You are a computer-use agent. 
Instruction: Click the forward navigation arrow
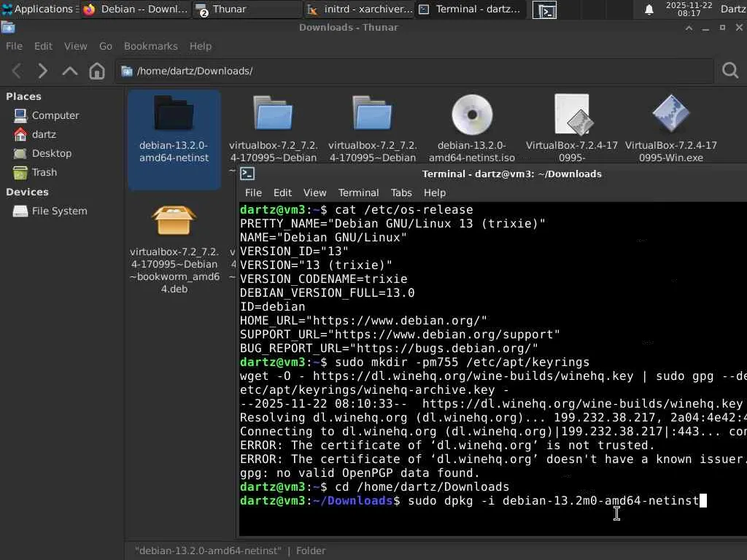point(43,71)
